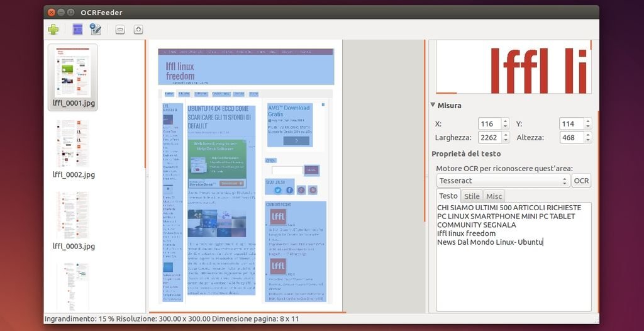Collapse the Misura section triangle
Viewport: 644px width, 331px height.
(x=433, y=105)
